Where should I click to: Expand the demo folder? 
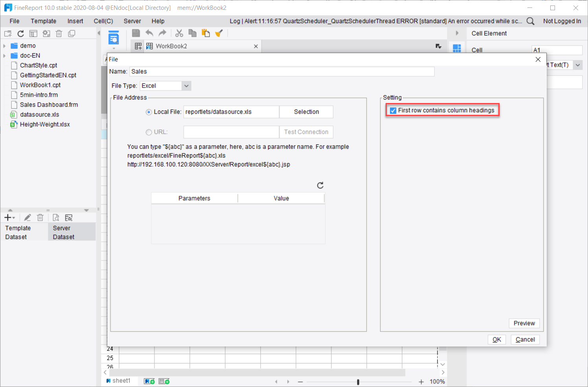click(4, 46)
